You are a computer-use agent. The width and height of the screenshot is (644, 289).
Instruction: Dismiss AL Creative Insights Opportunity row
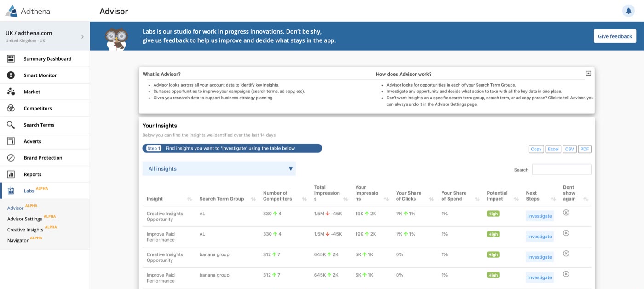(566, 213)
